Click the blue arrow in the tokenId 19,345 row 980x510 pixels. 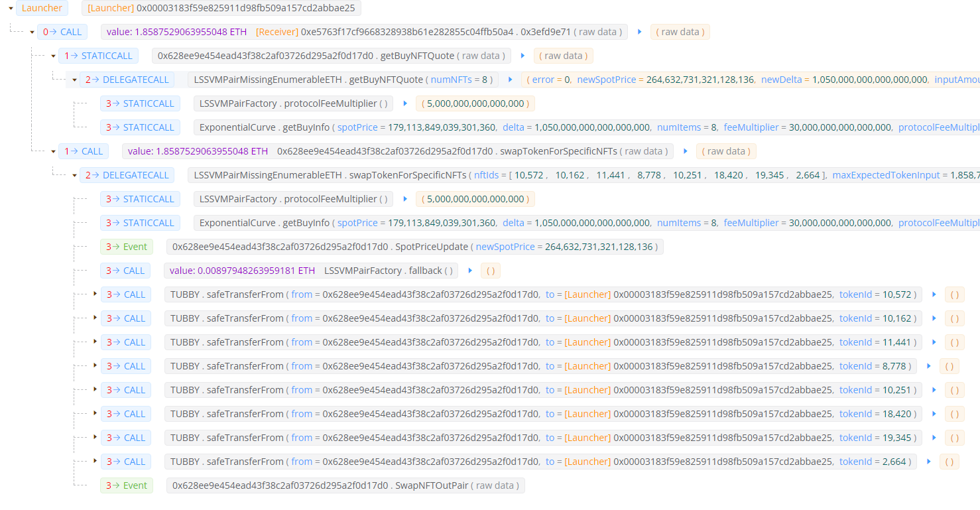(934, 438)
